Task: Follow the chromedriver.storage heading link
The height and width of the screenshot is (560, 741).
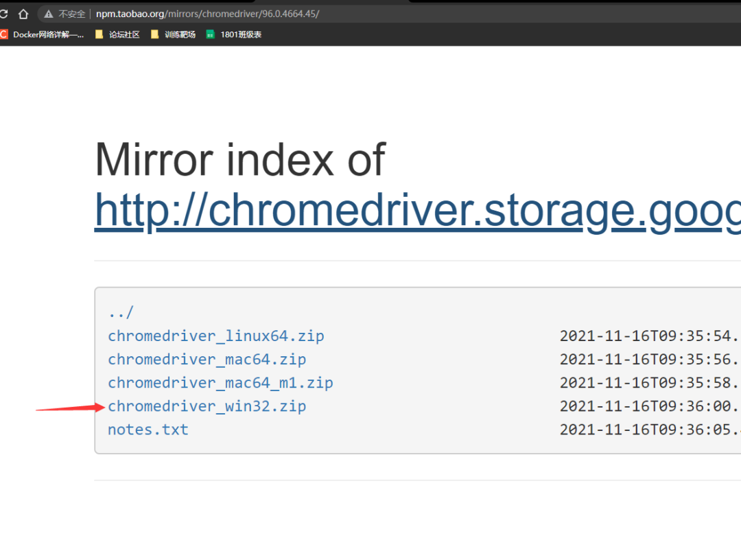Action: [418, 211]
